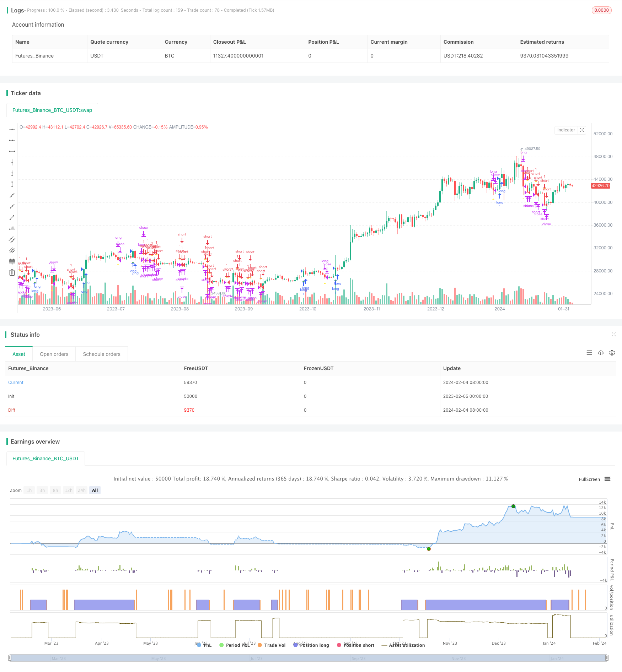This screenshot has width=622, height=672.
Task: Select the vertical ray line drawing tool
Action: (x=12, y=173)
